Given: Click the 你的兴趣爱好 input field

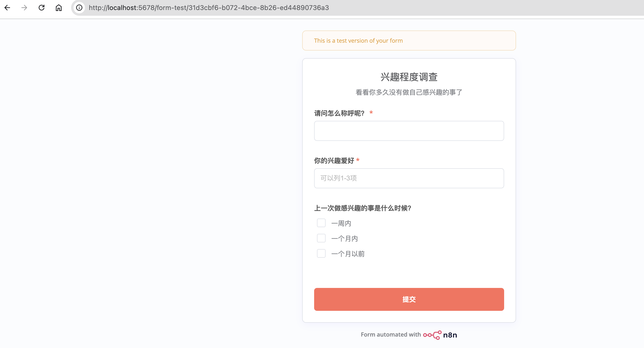Looking at the screenshot, I should (409, 178).
